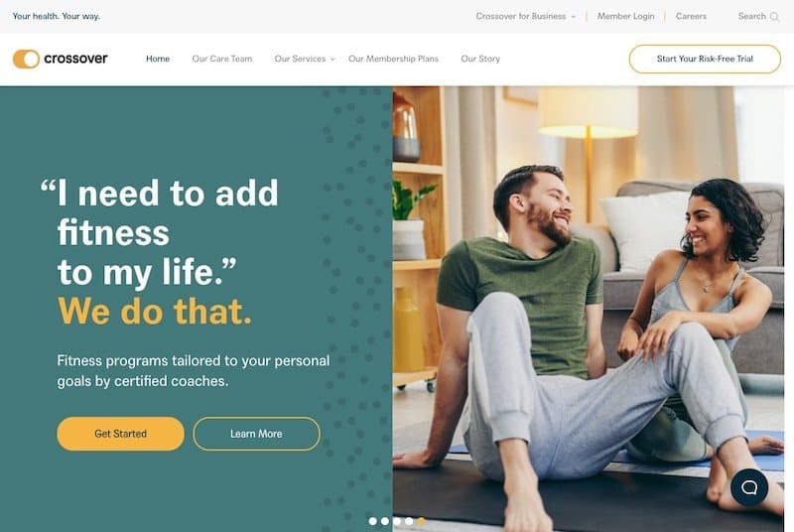Open the chat bubble widget
Viewport: 794px width, 532px height.
[x=749, y=487]
